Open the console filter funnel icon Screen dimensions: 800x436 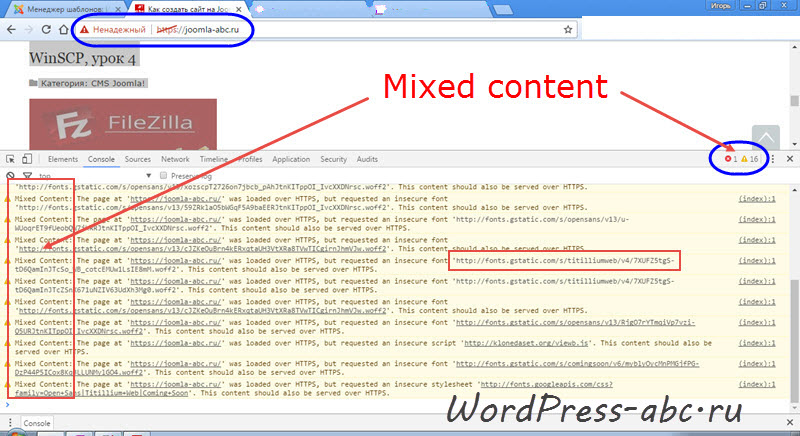click(27, 175)
